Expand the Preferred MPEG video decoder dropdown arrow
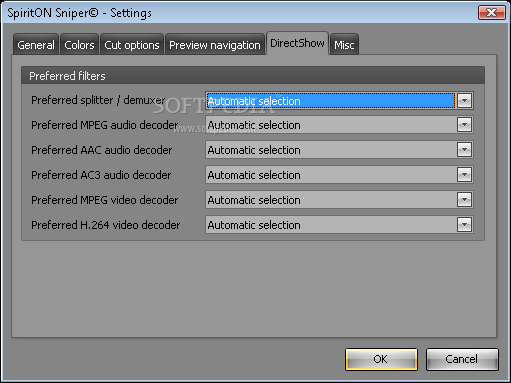The width and height of the screenshot is (511, 383). (x=464, y=200)
